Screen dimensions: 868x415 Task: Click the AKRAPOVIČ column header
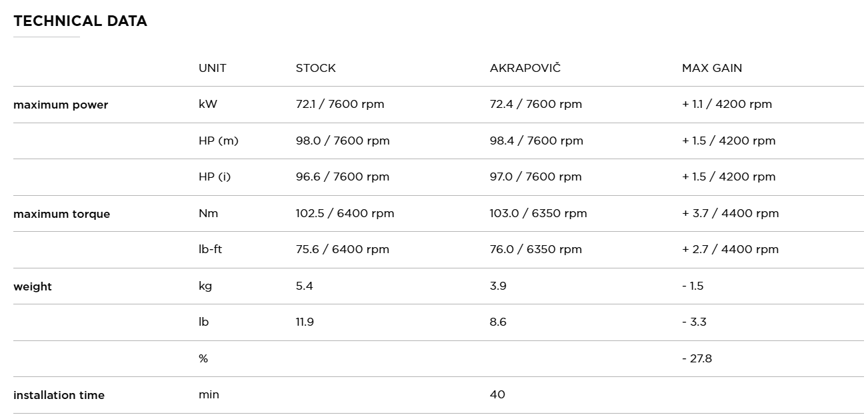tap(525, 68)
